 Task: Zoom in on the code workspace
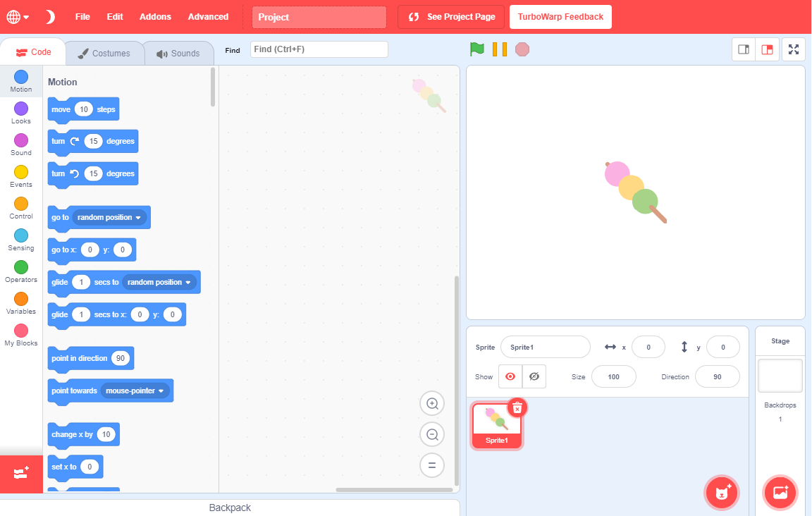coord(432,403)
